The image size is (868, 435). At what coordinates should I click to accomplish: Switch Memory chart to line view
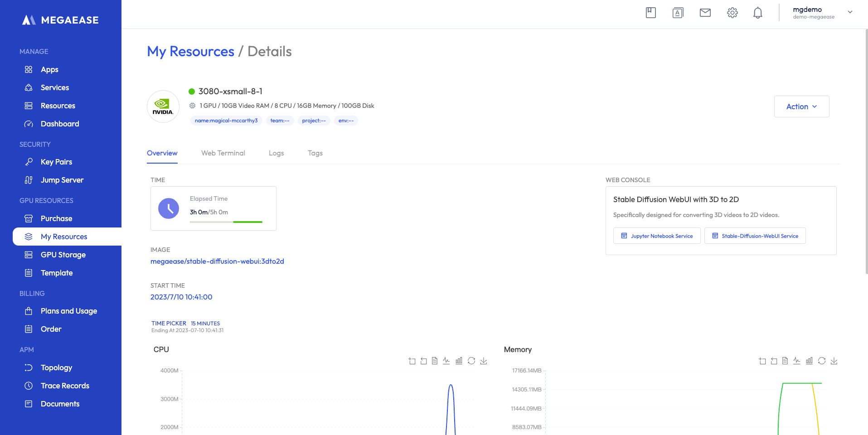797,361
